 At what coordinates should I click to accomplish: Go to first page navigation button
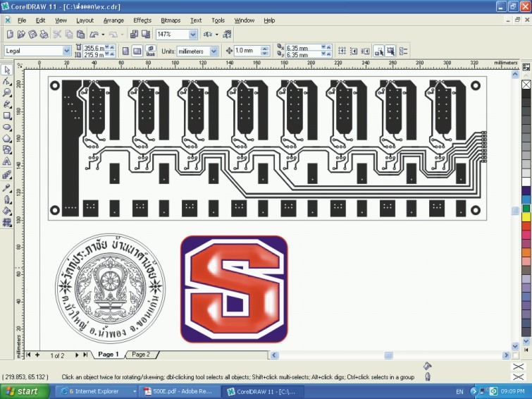28,355
